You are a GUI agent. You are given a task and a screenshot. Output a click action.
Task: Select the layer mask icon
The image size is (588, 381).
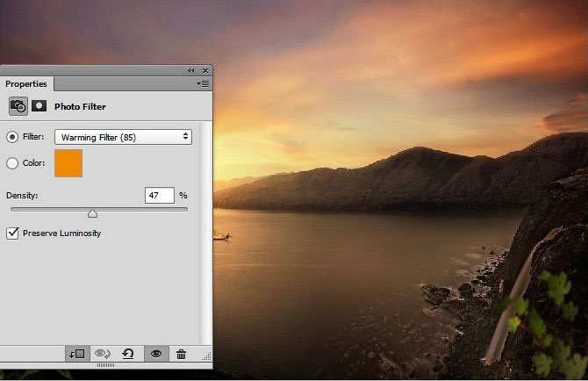tap(39, 106)
